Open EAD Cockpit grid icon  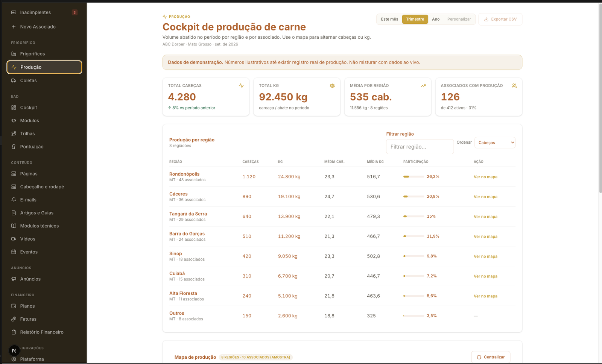coord(14,108)
